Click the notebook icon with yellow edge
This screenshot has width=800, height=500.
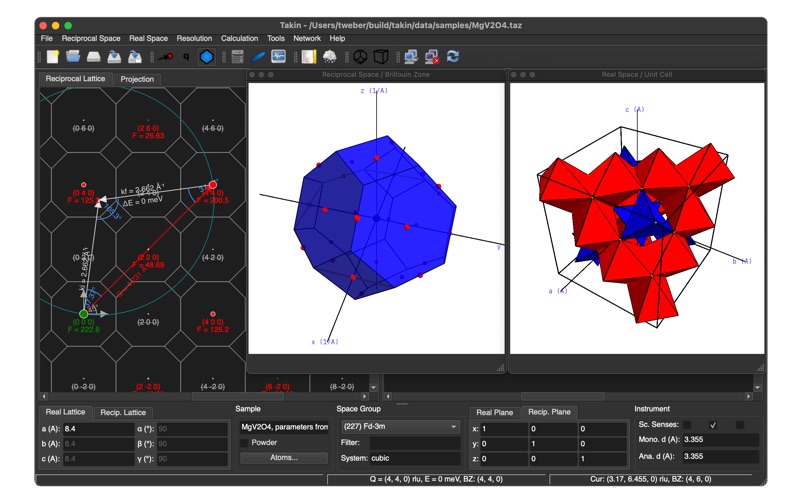pyautogui.click(x=309, y=57)
